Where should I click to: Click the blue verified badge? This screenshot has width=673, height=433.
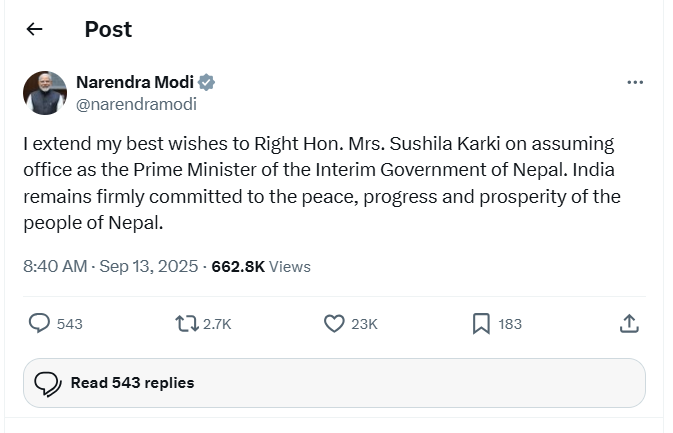pos(207,83)
